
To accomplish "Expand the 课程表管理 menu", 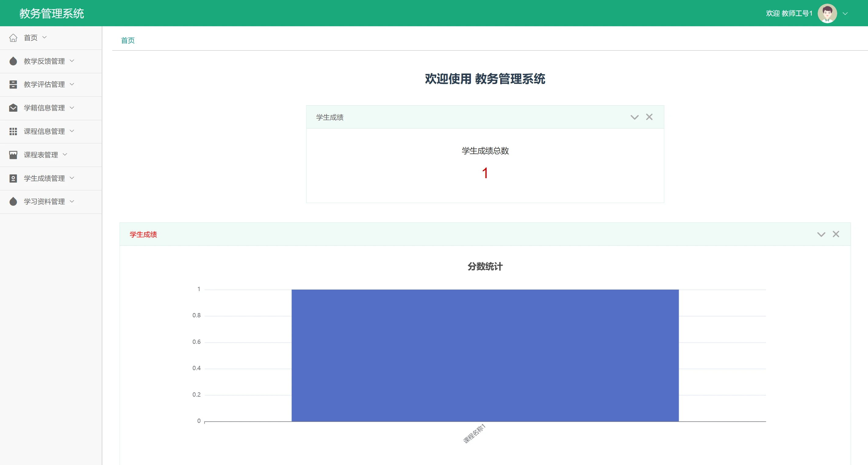I will pos(41,155).
